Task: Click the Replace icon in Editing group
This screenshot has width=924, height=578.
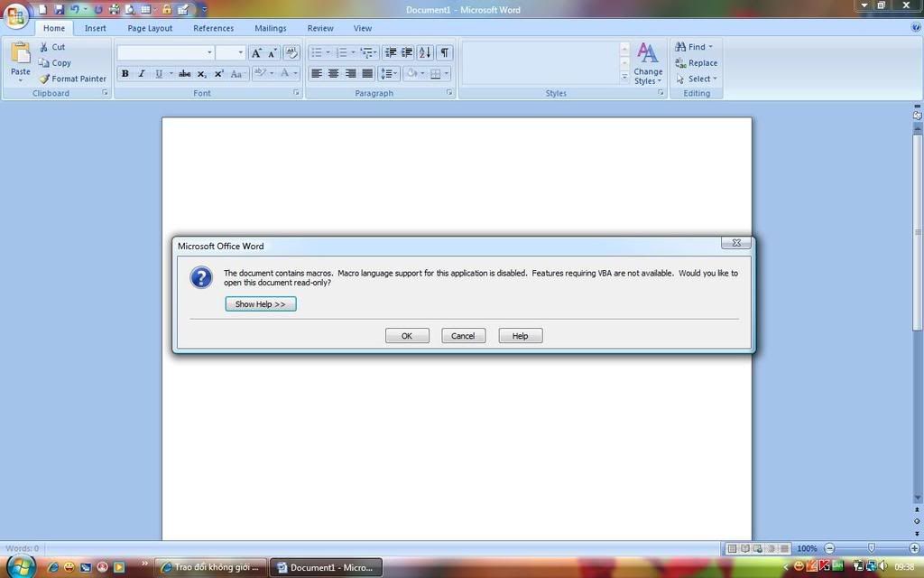Action: tap(680, 63)
